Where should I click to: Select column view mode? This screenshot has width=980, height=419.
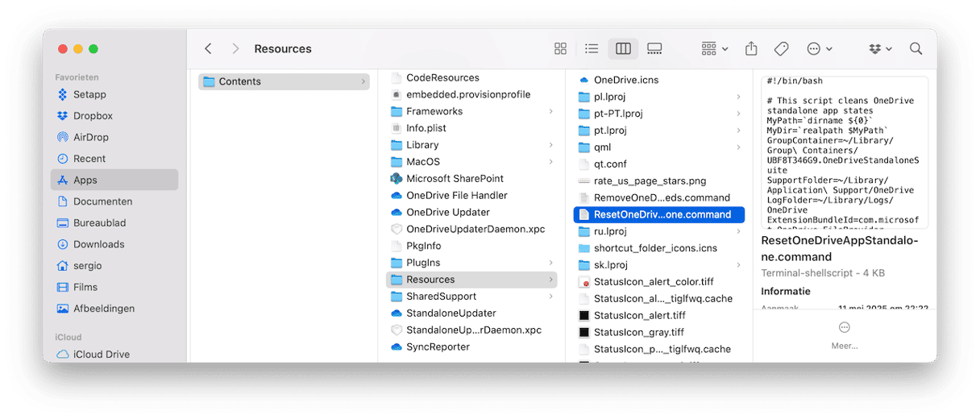click(x=623, y=48)
